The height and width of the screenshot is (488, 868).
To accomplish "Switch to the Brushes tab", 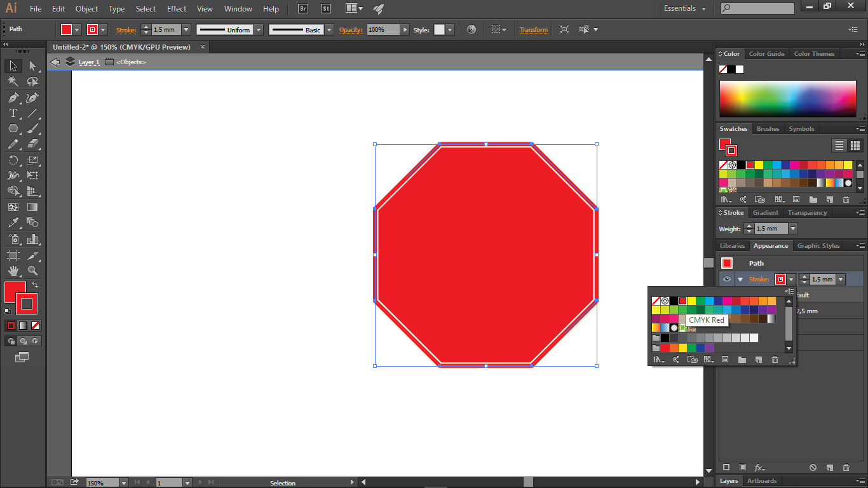I will click(x=768, y=129).
